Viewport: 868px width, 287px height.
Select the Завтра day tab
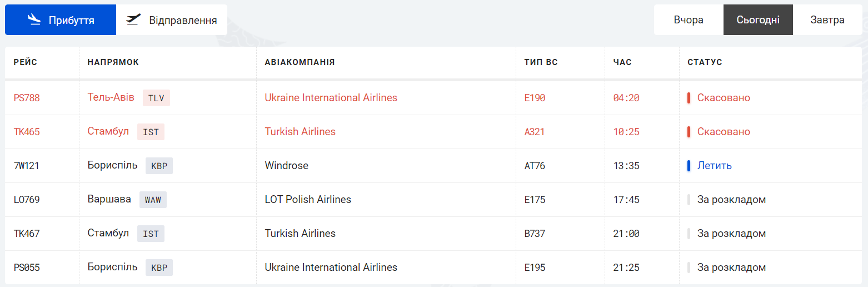tap(827, 20)
